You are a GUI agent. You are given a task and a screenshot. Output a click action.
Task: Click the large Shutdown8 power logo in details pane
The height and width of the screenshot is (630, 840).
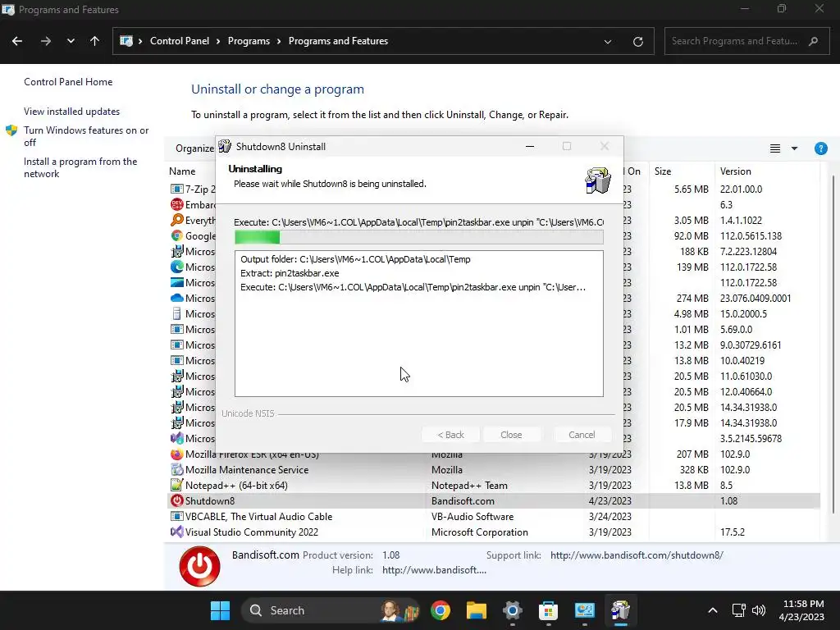point(199,566)
